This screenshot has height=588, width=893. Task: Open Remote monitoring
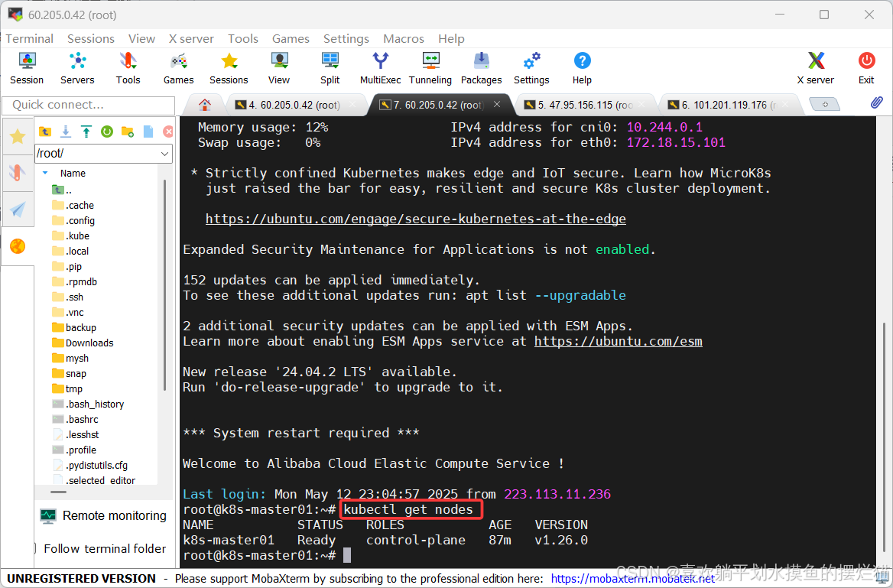click(104, 515)
